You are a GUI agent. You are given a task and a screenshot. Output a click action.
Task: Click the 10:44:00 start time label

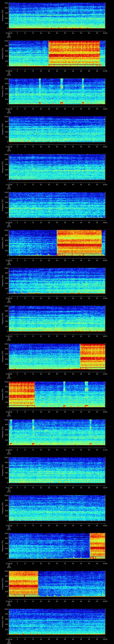click(x=9, y=601)
